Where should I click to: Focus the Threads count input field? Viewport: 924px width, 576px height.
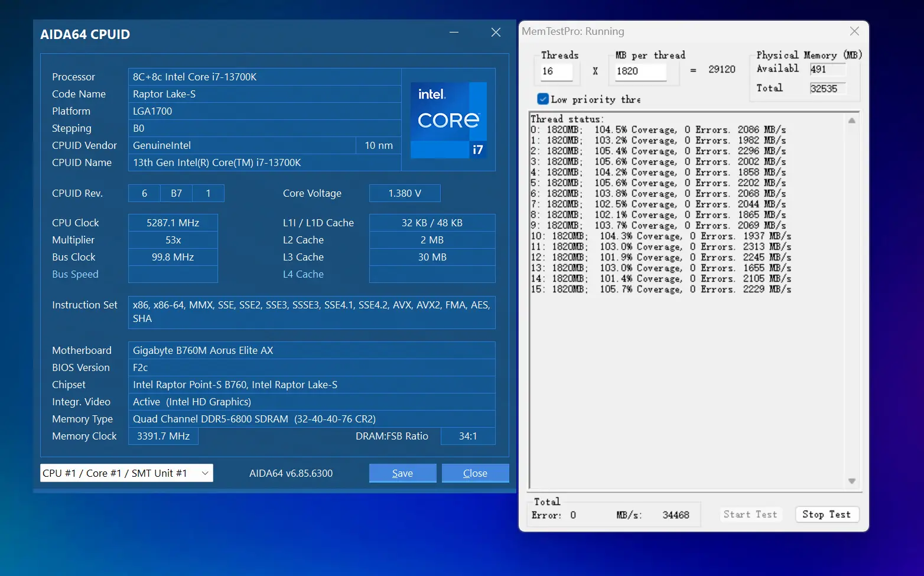coord(557,71)
